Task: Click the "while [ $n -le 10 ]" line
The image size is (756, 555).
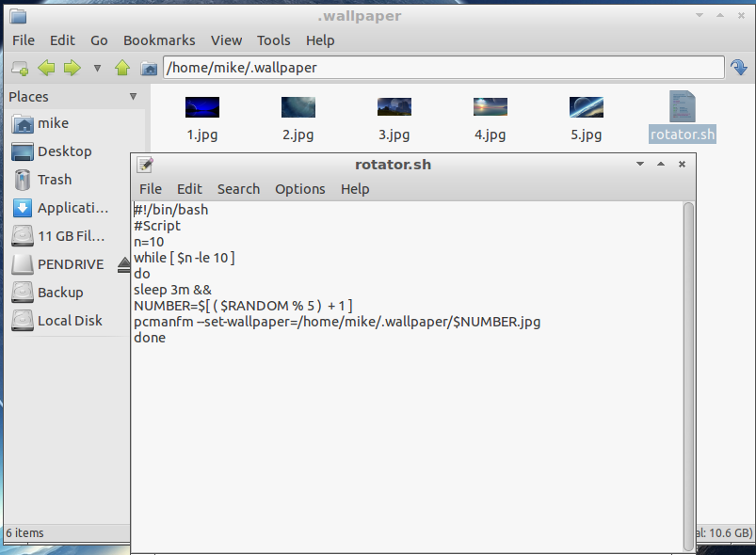Action: click(185, 258)
